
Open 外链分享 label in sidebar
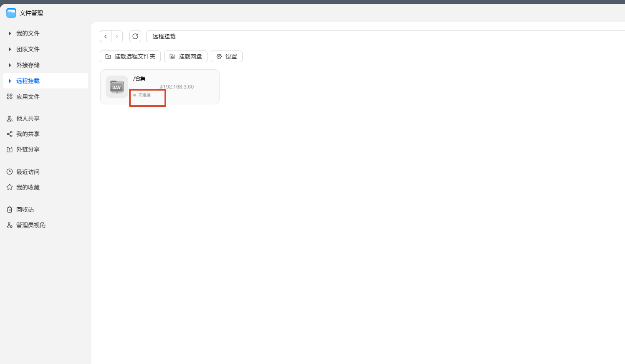click(28, 149)
